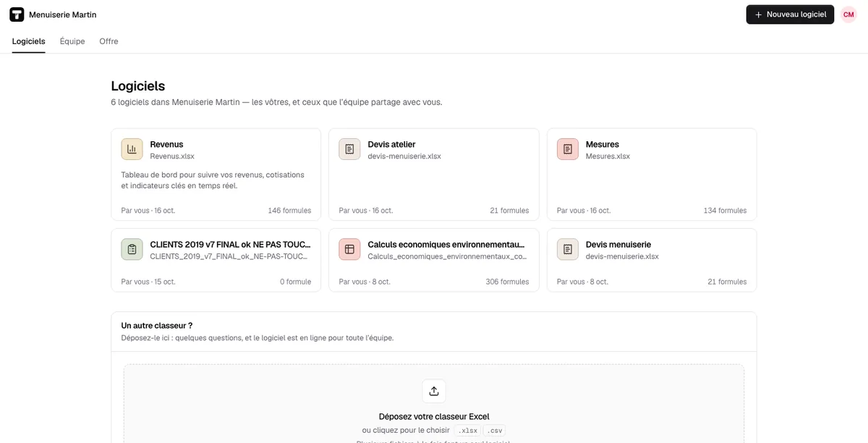Open the Revenus chart icon
The height and width of the screenshot is (443, 868).
click(x=132, y=149)
